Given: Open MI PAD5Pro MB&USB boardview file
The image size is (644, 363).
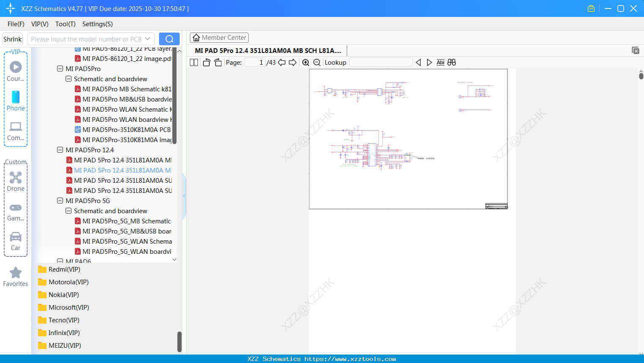Looking at the screenshot, I should [123, 99].
